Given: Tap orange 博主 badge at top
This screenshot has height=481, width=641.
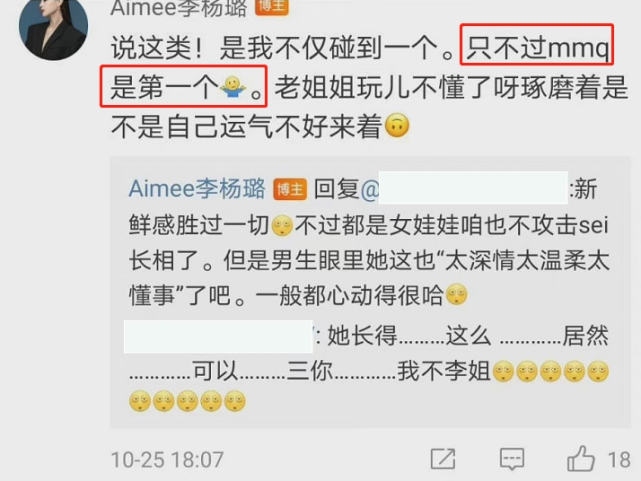Looking at the screenshot, I should click(272, 7).
